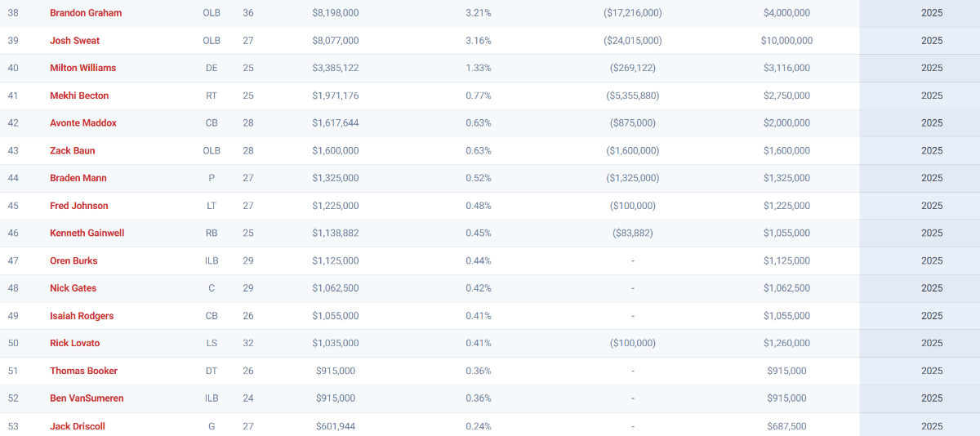View Avonte Maddox's player profile
The width and height of the screenshot is (980, 436).
click(82, 123)
